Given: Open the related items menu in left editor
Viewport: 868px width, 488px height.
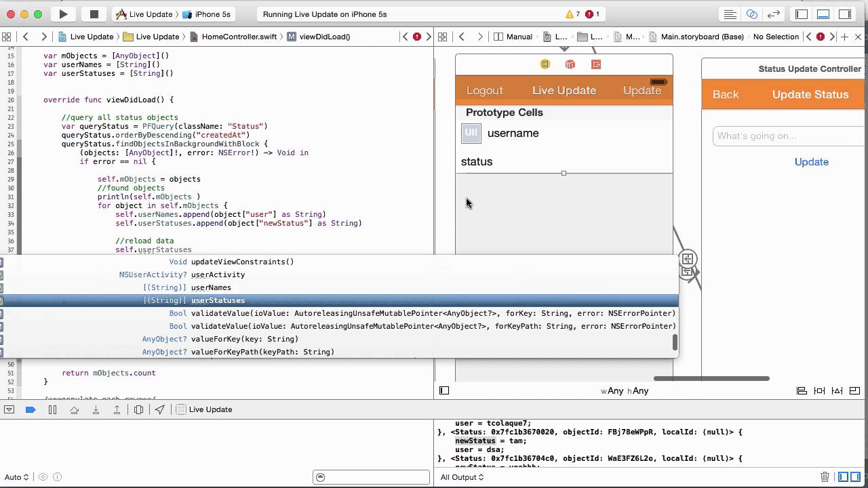Looking at the screenshot, I should pos(6,37).
